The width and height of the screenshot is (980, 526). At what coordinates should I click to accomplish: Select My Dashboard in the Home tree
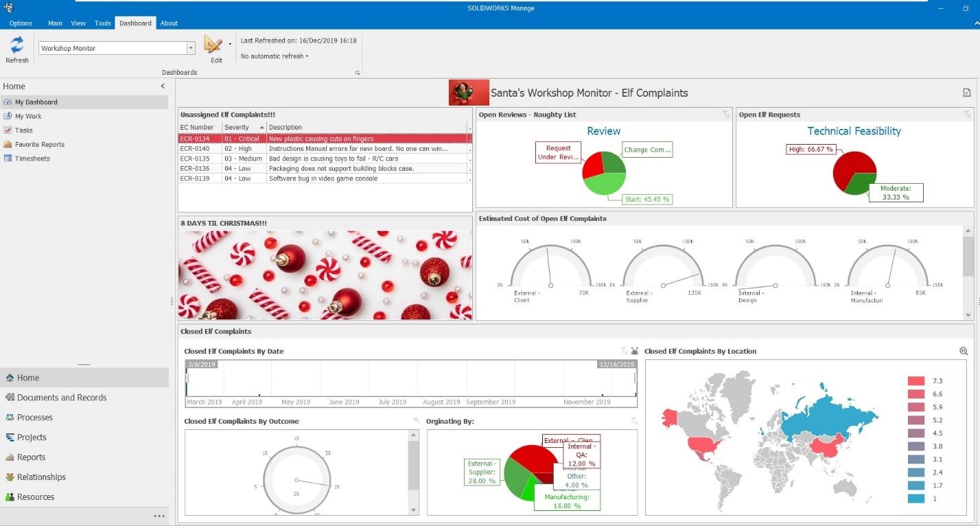click(x=84, y=102)
